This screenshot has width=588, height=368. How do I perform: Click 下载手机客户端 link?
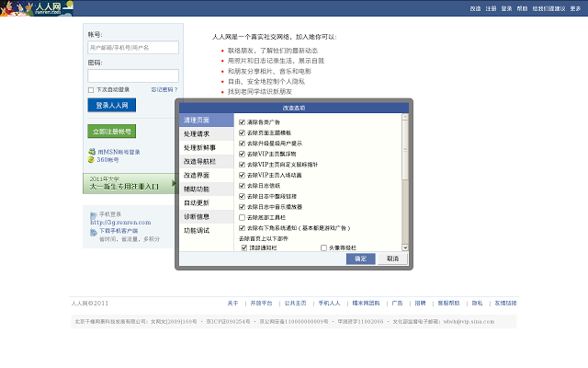point(119,231)
